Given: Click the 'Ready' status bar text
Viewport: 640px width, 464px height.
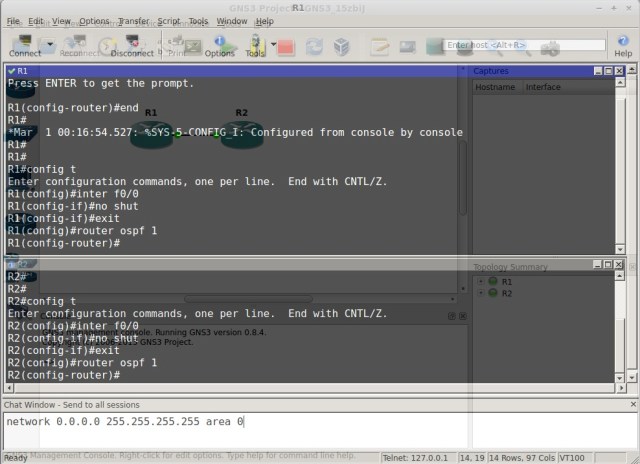Looking at the screenshot, I should (x=16, y=458).
